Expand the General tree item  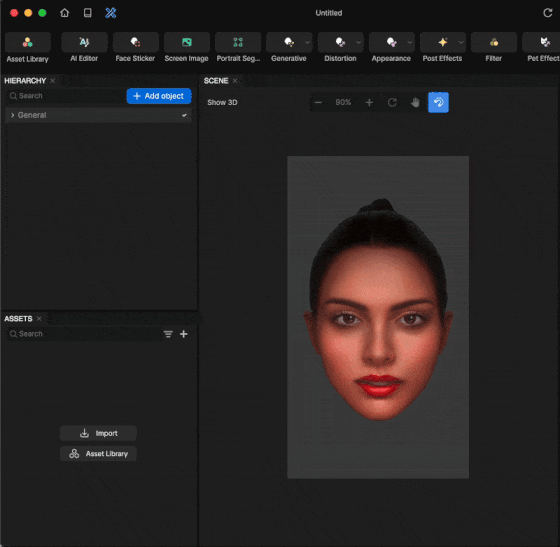[12, 115]
